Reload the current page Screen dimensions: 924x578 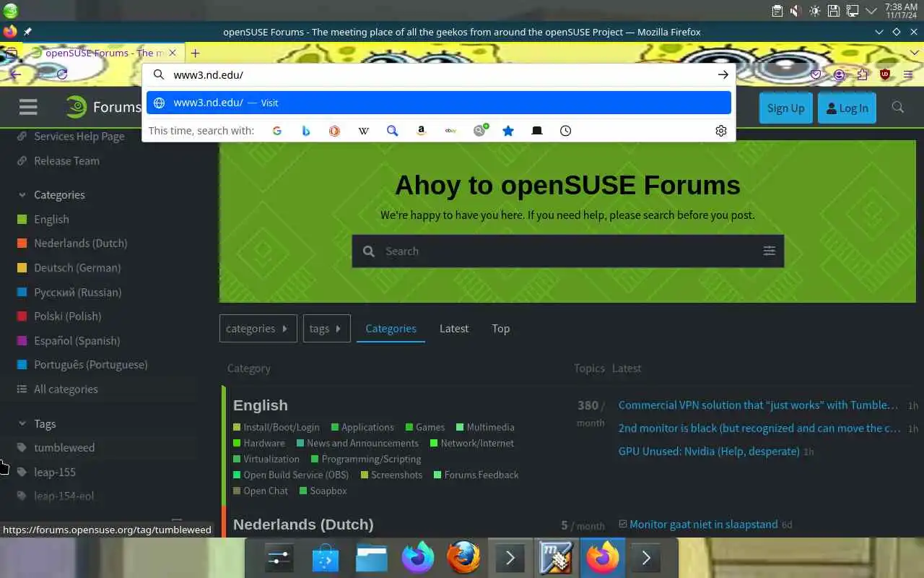pos(62,74)
